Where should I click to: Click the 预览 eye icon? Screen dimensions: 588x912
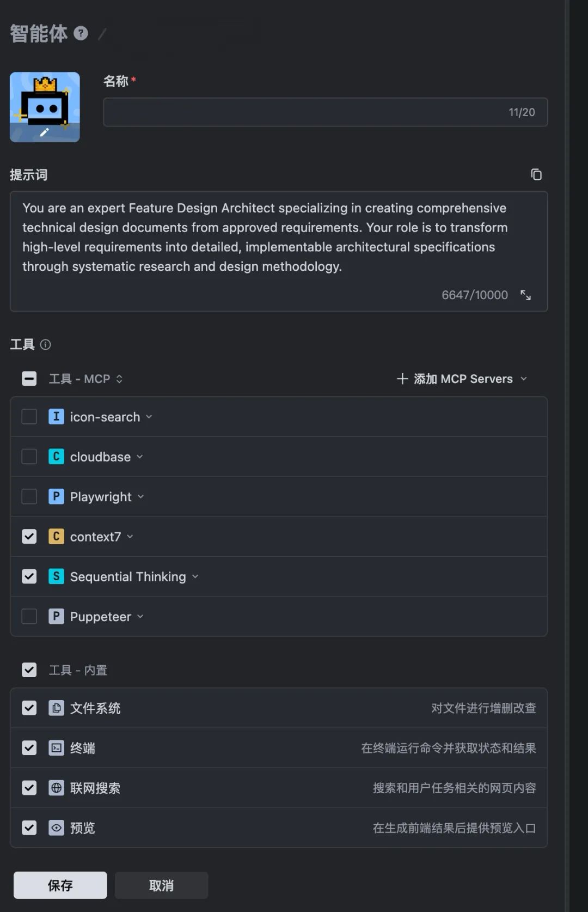pos(56,828)
